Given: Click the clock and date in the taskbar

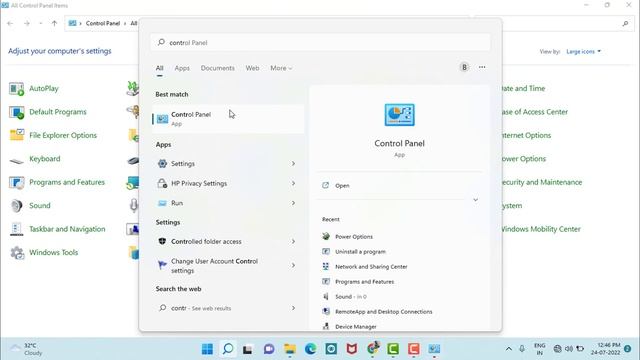Looking at the screenshot, I should click(606, 349).
